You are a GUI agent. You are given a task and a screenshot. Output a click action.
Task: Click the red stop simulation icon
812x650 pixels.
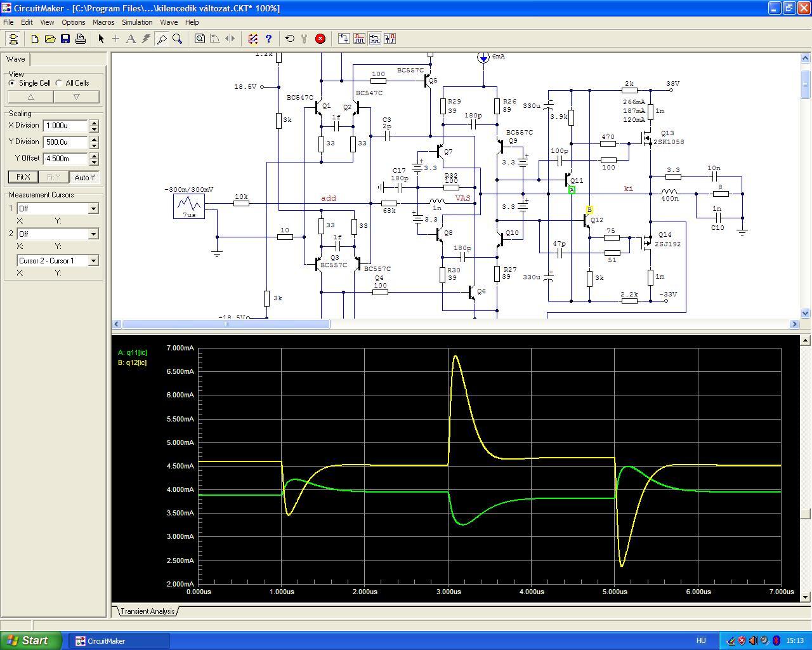[x=320, y=39]
